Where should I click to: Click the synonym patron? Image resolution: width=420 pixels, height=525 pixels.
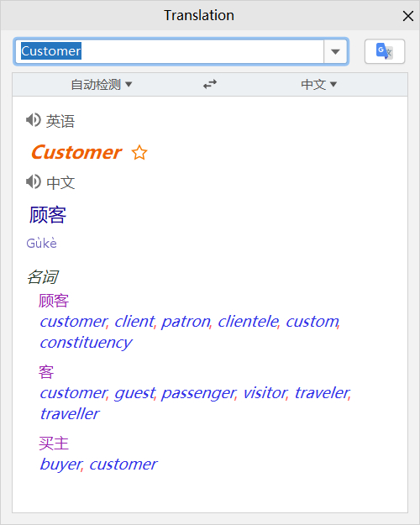point(186,322)
